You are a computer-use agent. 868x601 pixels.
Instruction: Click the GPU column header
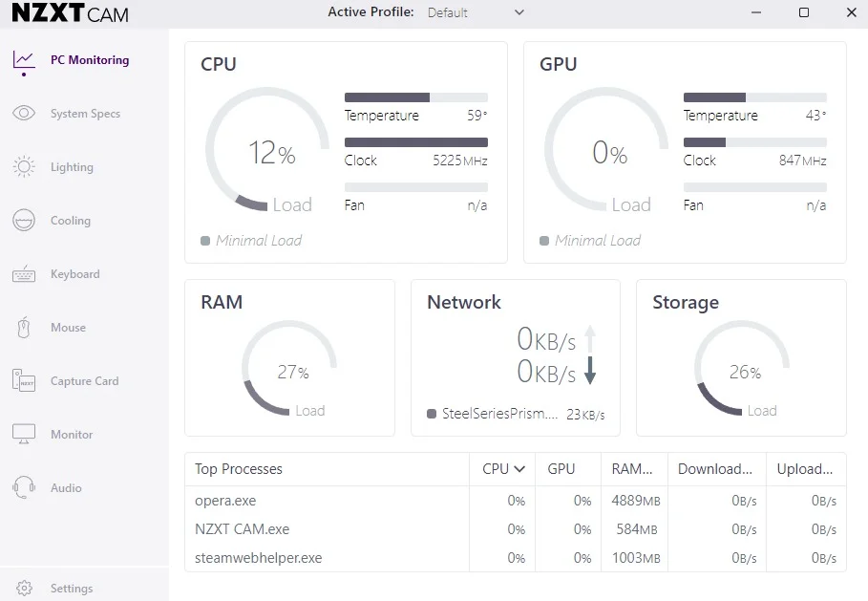tap(561, 469)
